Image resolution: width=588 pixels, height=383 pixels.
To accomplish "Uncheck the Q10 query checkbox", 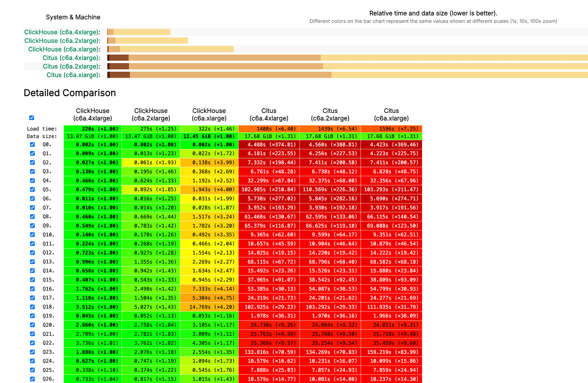I will pyautogui.click(x=32, y=234).
